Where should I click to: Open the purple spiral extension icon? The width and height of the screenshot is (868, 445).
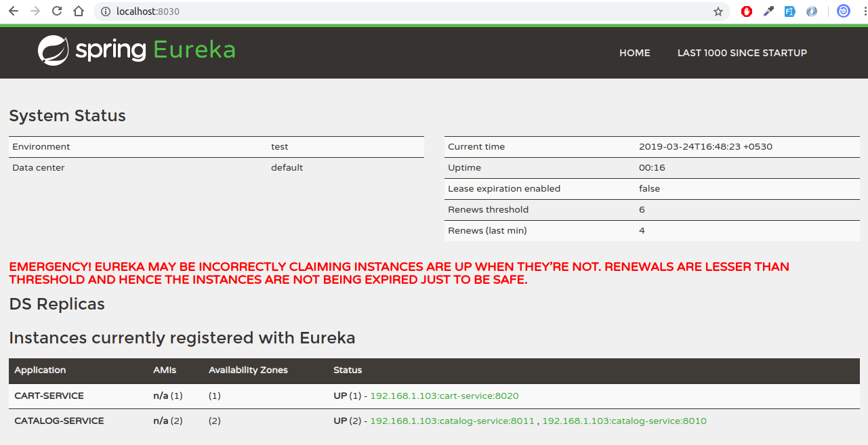tap(842, 11)
